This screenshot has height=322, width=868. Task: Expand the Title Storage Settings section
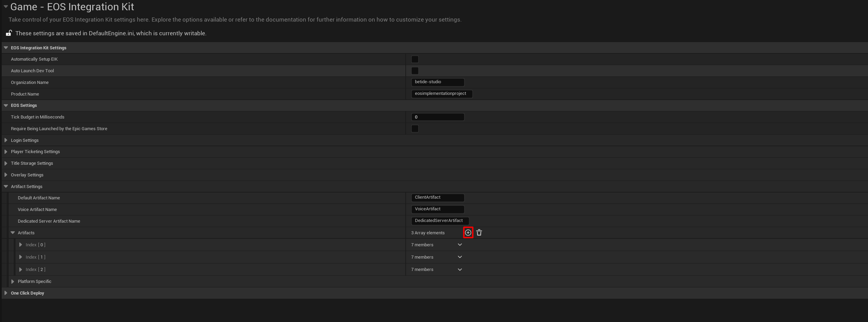pyautogui.click(x=6, y=163)
